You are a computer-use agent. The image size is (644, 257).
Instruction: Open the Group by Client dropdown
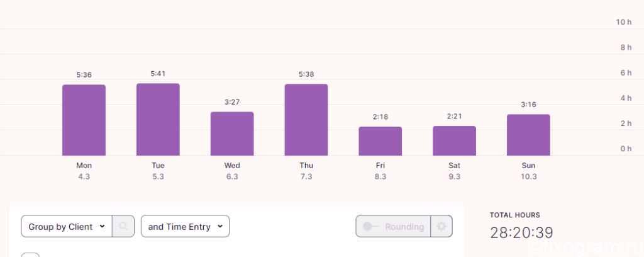[x=67, y=226]
